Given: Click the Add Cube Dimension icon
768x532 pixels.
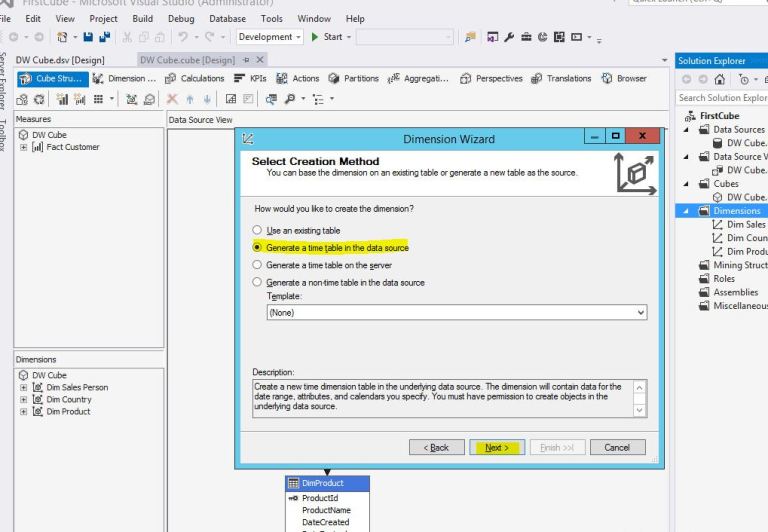Looking at the screenshot, I should 131,99.
